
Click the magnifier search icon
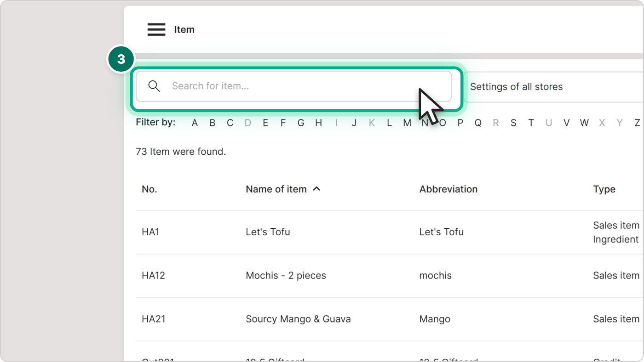[x=154, y=86]
